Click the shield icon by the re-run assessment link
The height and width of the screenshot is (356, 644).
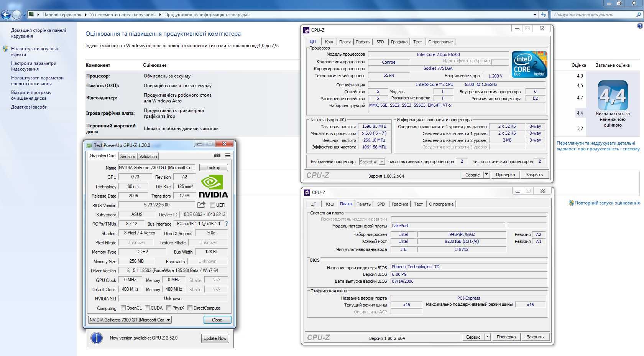(571, 203)
